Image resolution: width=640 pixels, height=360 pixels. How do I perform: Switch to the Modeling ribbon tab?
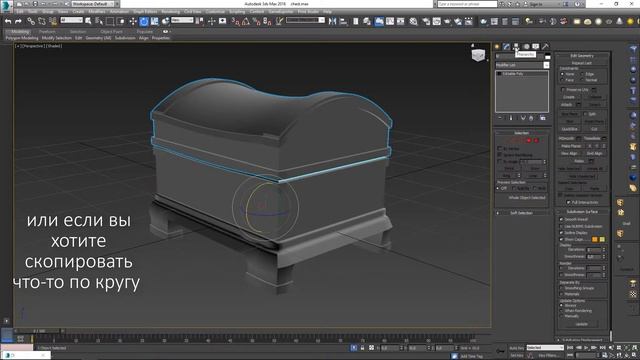[x=20, y=31]
